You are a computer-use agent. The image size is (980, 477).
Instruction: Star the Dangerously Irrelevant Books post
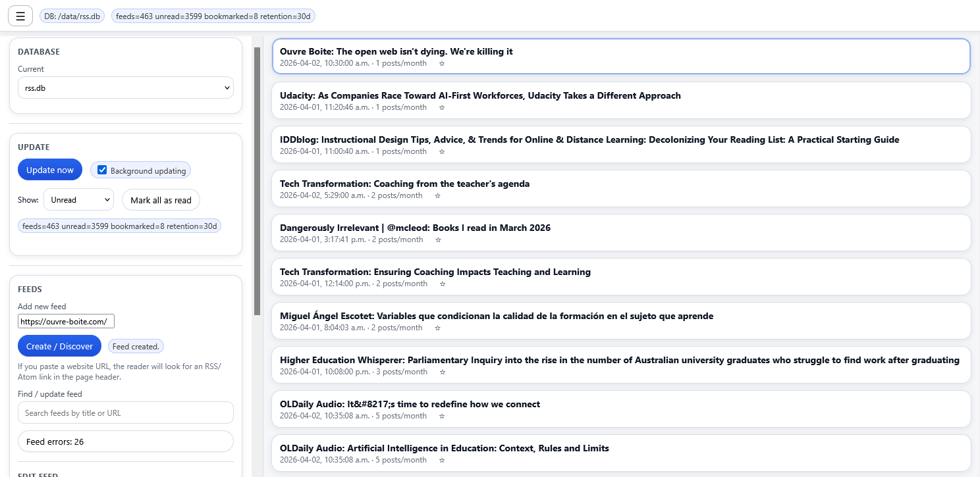[438, 240]
